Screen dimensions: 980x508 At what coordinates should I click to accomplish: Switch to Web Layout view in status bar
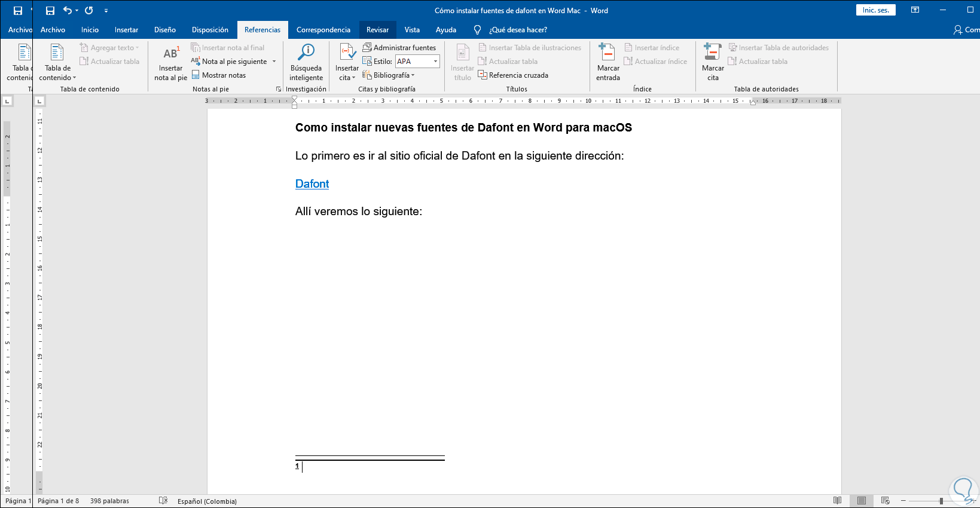click(886, 501)
